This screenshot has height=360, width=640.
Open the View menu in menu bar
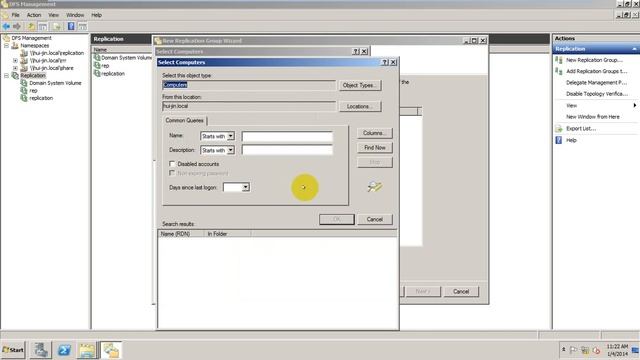pos(53,15)
